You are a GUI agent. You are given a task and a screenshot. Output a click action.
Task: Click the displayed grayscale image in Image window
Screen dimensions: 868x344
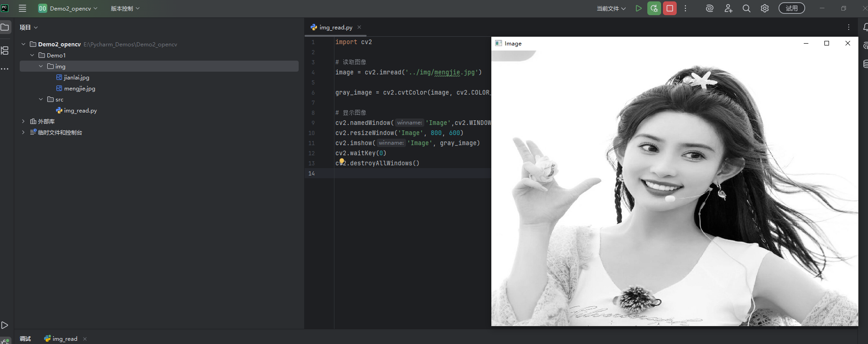point(674,188)
